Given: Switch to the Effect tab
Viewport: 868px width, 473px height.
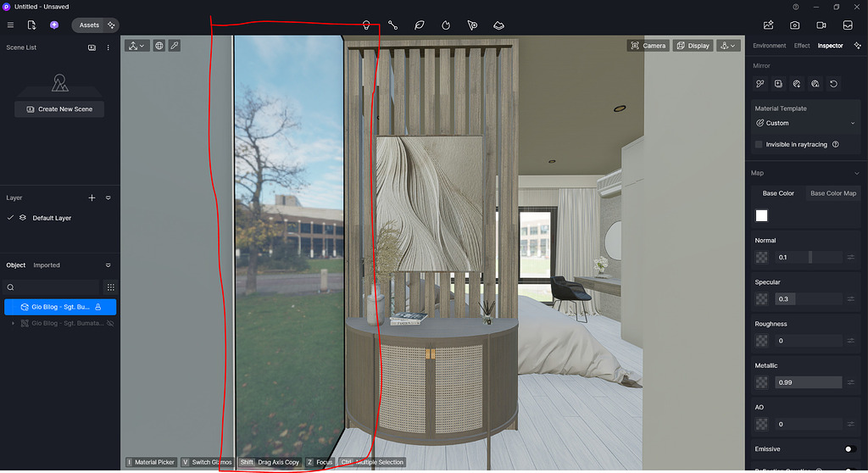Looking at the screenshot, I should (802, 46).
